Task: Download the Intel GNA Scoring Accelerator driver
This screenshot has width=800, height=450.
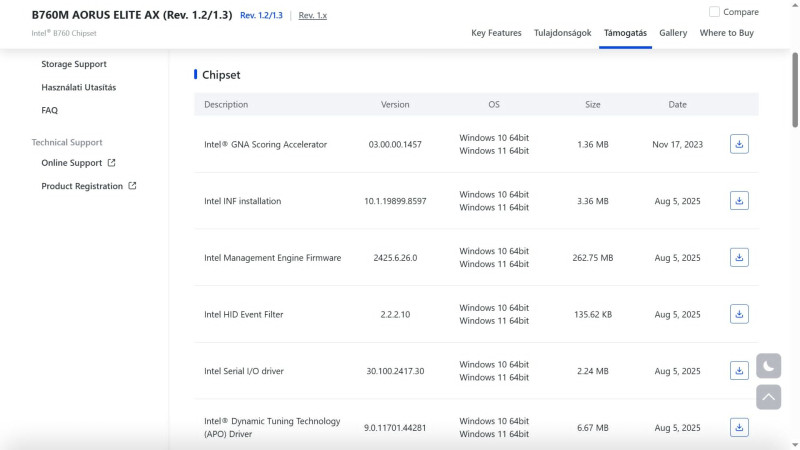Action: pos(739,144)
